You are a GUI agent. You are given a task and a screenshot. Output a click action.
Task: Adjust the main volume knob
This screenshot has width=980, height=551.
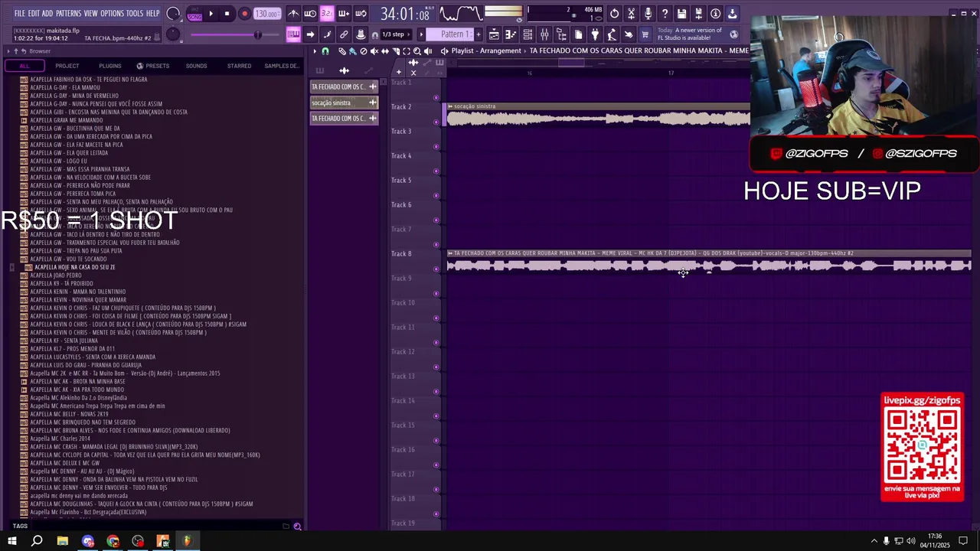click(x=173, y=14)
